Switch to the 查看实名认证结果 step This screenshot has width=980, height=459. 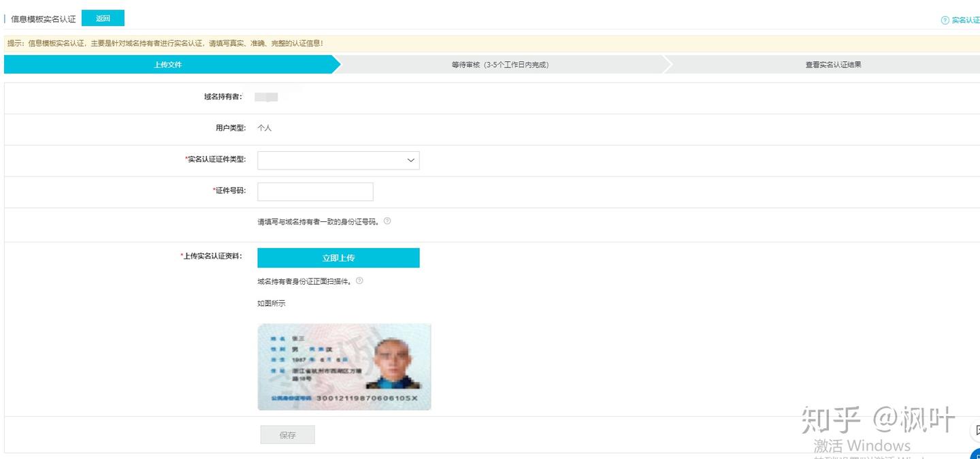(833, 65)
